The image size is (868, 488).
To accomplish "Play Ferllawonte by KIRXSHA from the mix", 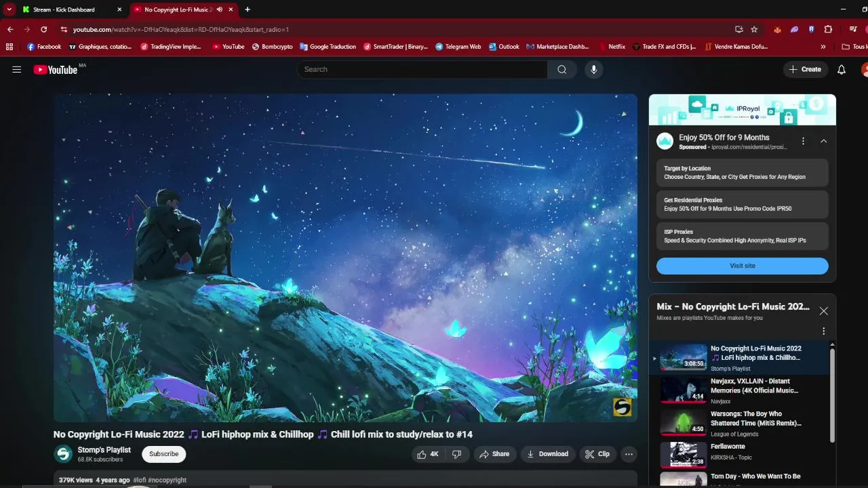I will [739, 455].
